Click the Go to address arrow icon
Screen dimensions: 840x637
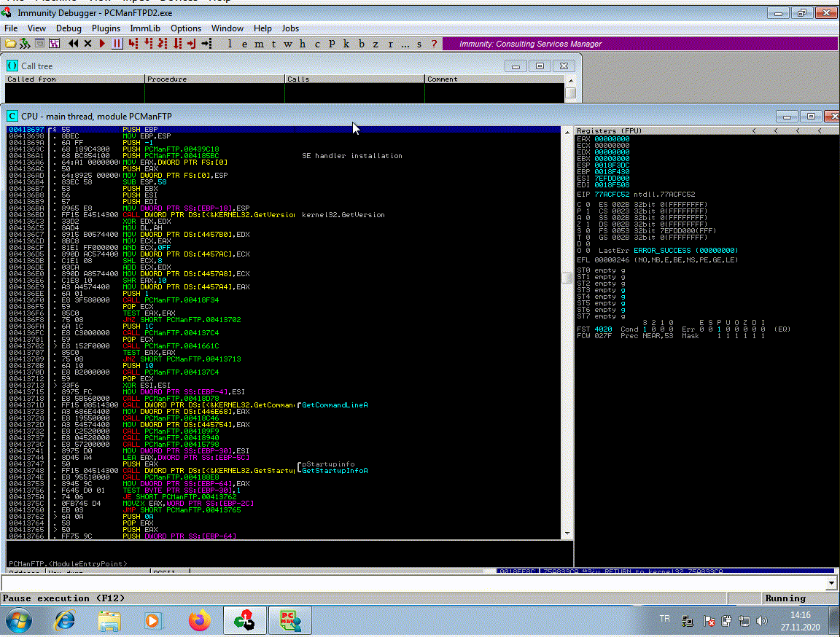click(207, 44)
